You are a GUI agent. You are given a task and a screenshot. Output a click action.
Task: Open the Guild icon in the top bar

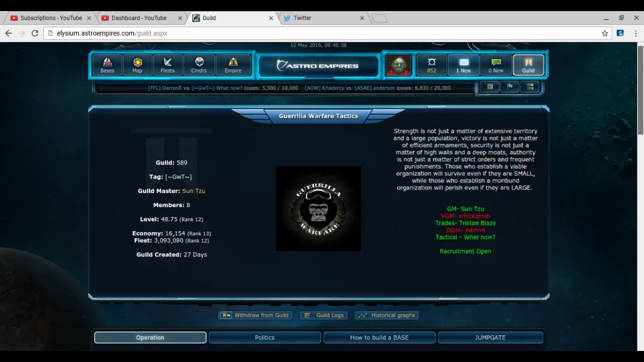pyautogui.click(x=528, y=65)
